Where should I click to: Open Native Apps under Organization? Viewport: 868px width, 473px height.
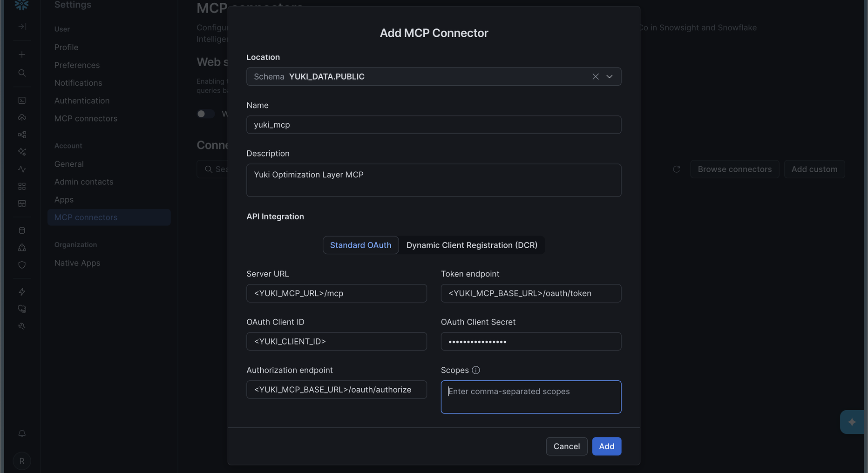pos(77,263)
